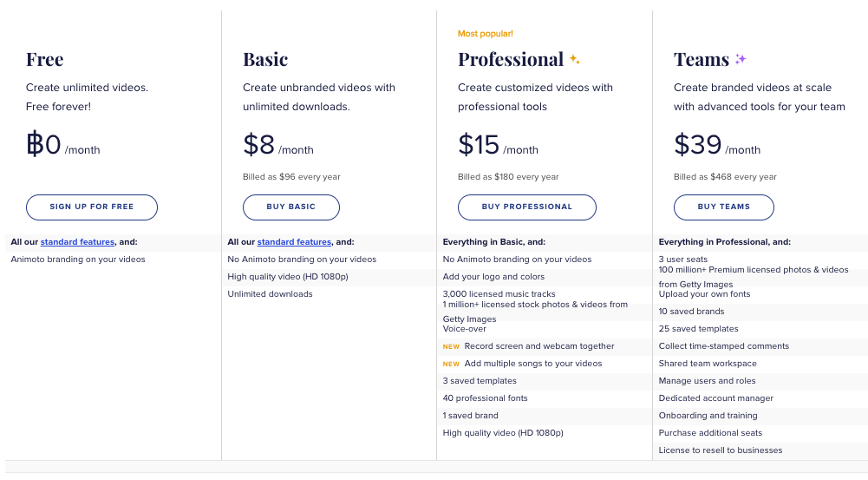Click the Teams plan sparkle icon

741,60
